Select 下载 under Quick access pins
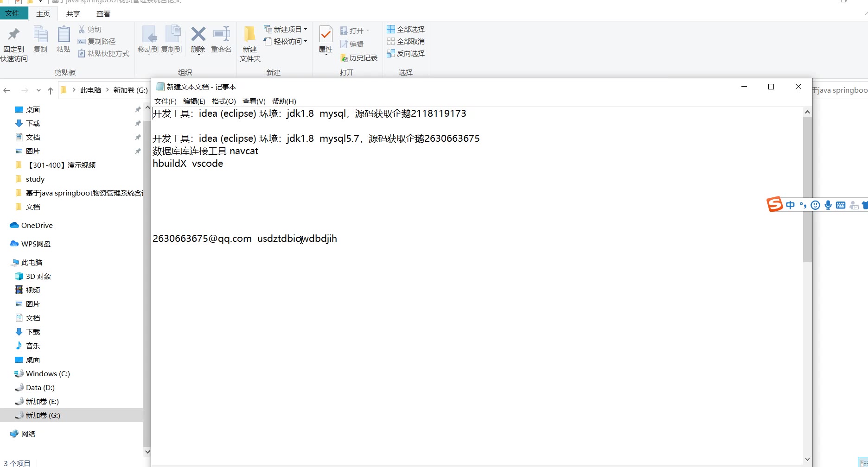 point(33,123)
